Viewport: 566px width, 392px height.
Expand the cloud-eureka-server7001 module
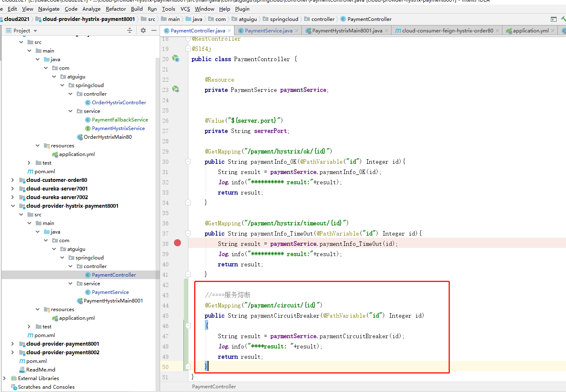13,189
